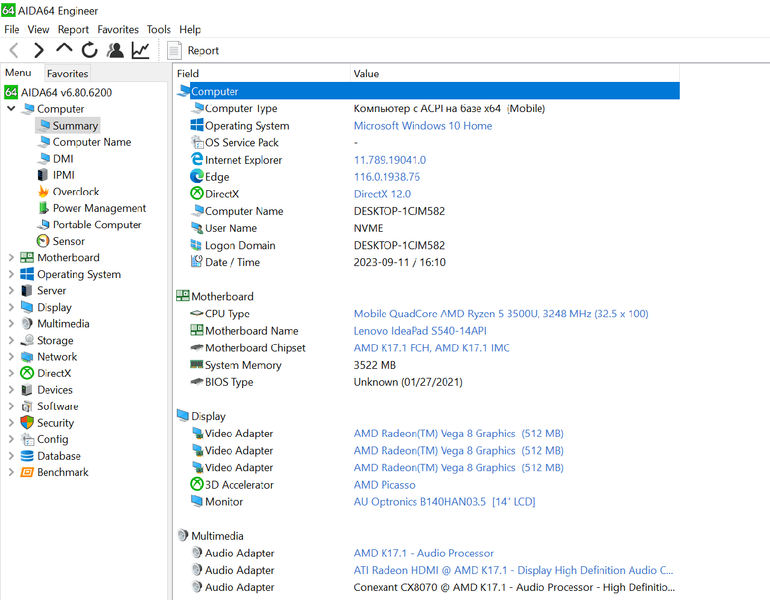Click the Forward navigation arrow
The height and width of the screenshot is (600, 770).
click(38, 50)
